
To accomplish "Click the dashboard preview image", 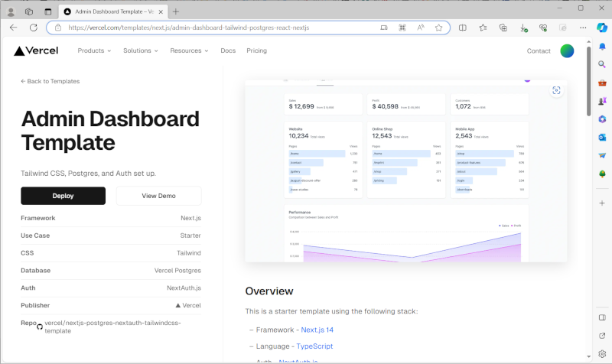I will tap(406, 171).
